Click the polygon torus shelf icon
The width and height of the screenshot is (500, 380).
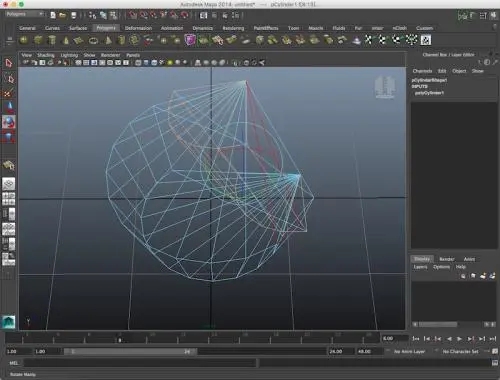coord(94,41)
